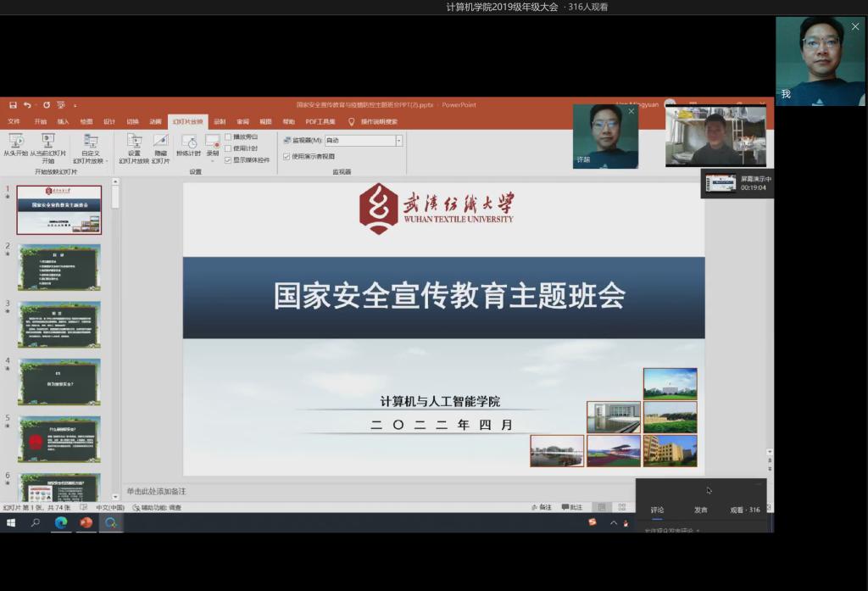
Task: Expand the 自定义幻灯片放映 custom show dropdown
Action: pyautogui.click(x=107, y=161)
